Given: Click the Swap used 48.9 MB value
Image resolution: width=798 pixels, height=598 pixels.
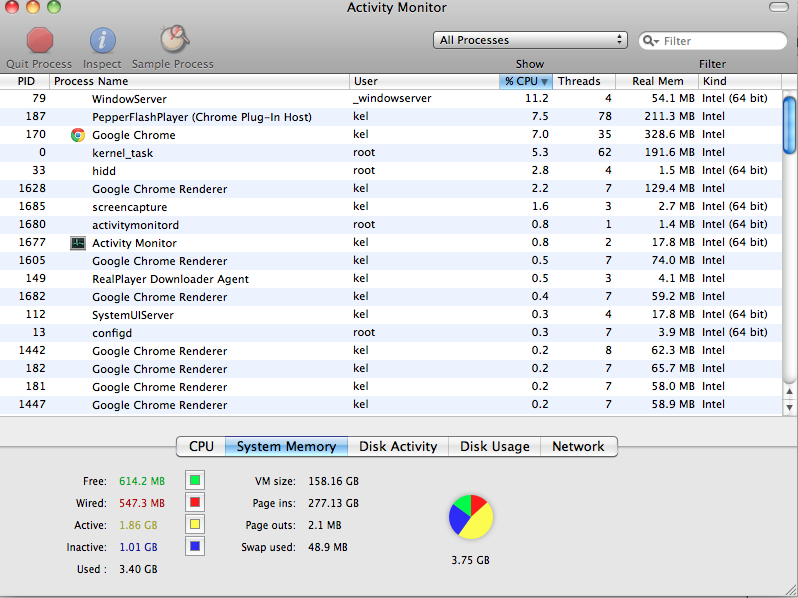Looking at the screenshot, I should coord(328,547).
